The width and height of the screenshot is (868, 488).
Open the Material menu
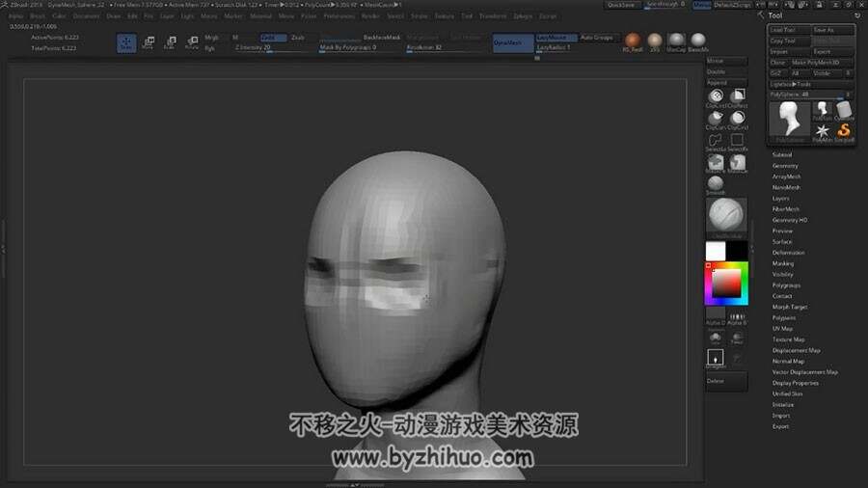point(260,16)
